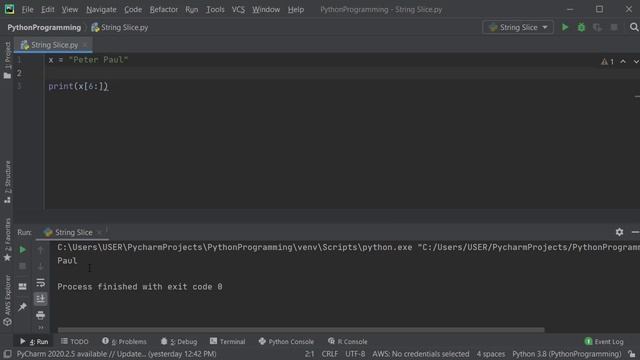Open the Edit menu
The image size is (640, 360).
[x=48, y=9]
